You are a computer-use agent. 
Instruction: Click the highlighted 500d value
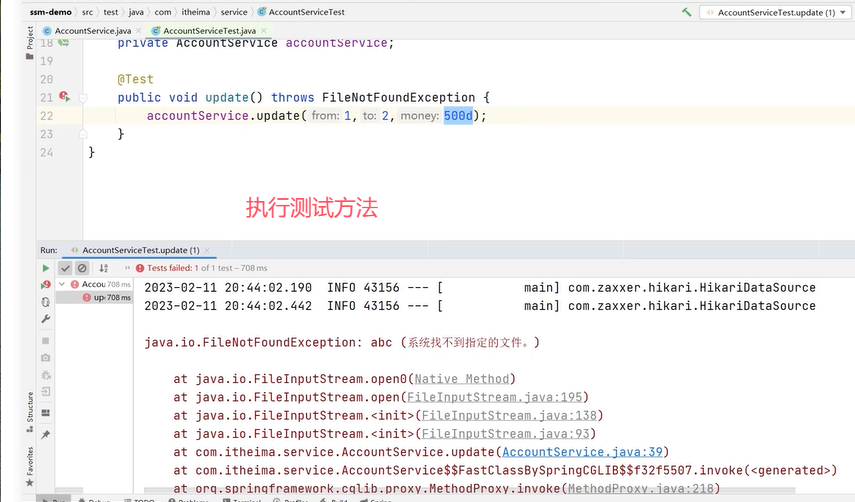click(x=458, y=116)
